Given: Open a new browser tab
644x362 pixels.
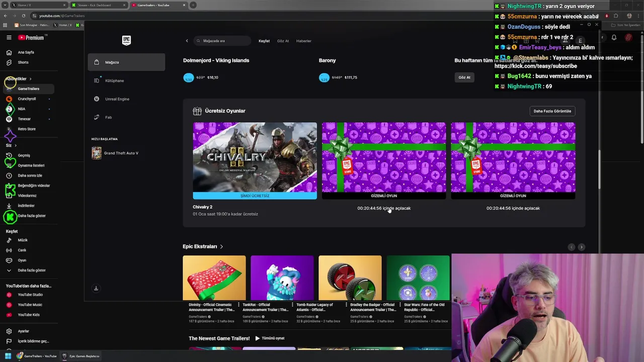Looking at the screenshot, I should coord(193,5).
